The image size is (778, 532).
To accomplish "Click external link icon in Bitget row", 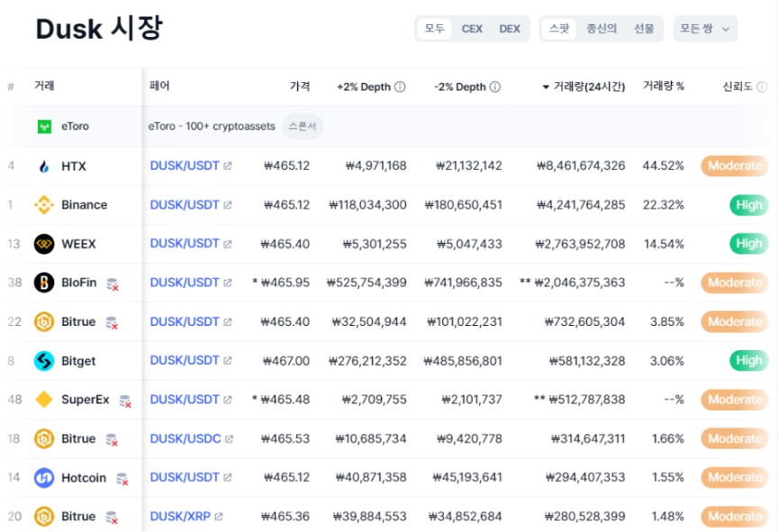I will pyautogui.click(x=228, y=361).
